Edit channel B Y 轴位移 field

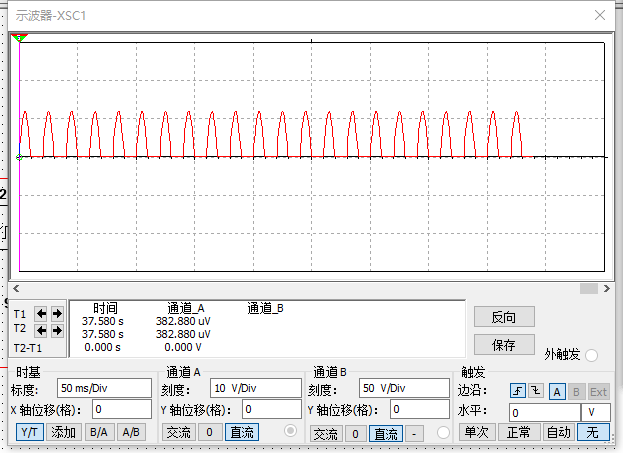click(420, 409)
